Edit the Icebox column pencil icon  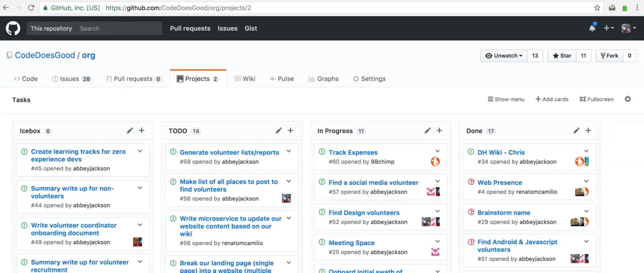tap(130, 130)
